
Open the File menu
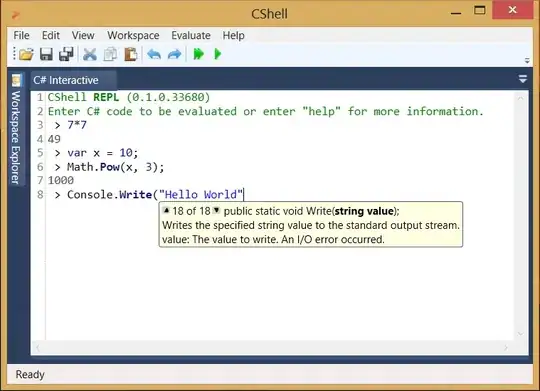click(21, 35)
